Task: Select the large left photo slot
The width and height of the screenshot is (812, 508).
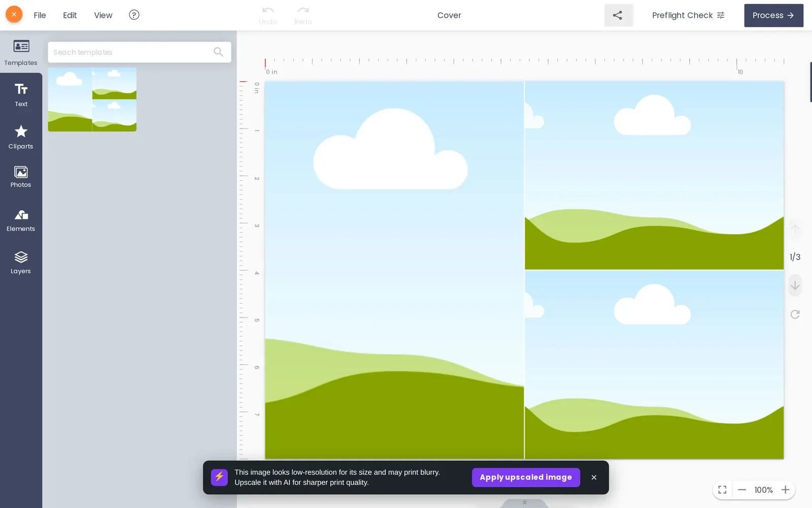Action: click(x=394, y=270)
